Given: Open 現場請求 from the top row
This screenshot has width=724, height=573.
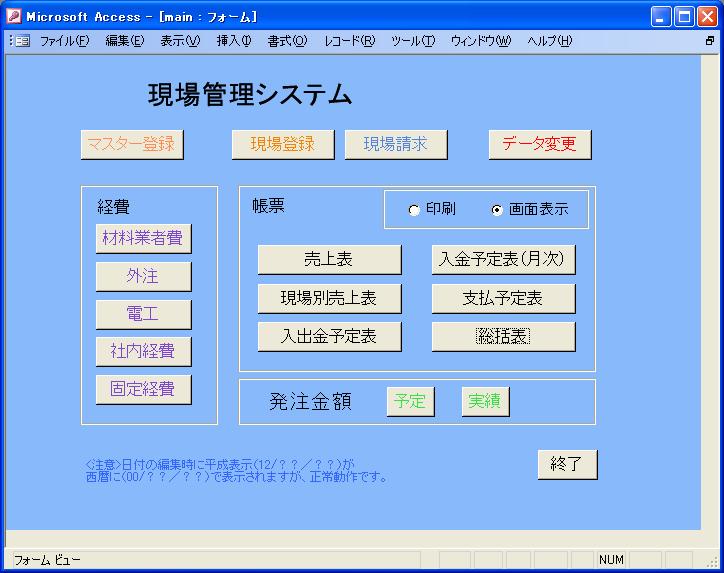Looking at the screenshot, I should point(395,144).
